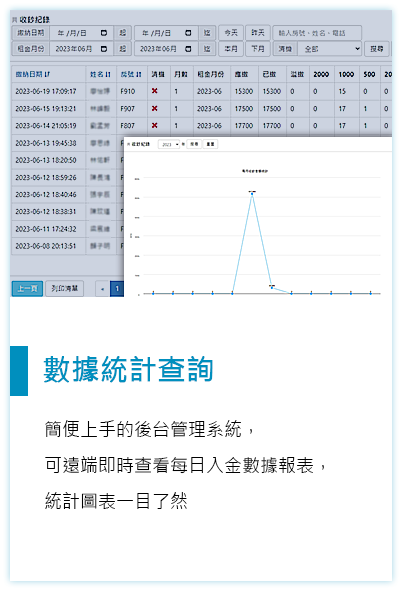Click the 500 denomination column header
The image size is (402, 591).
point(369,75)
